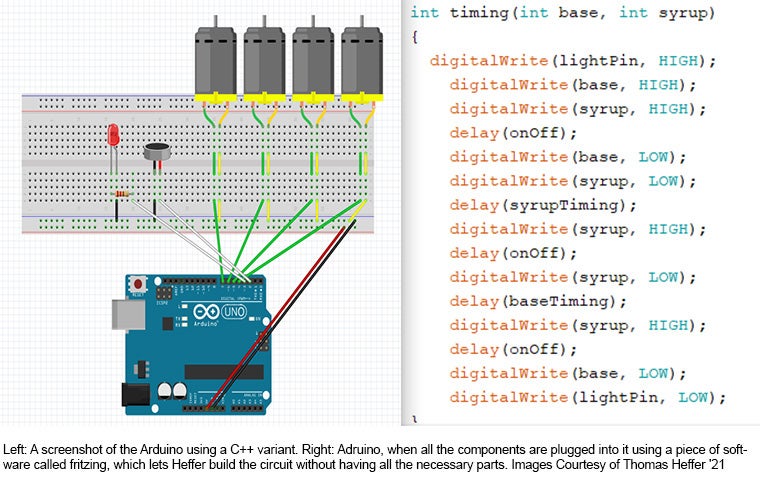Screen dimensions: 760x484
Task: Click the opening curly brace in code
Action: click(x=415, y=37)
